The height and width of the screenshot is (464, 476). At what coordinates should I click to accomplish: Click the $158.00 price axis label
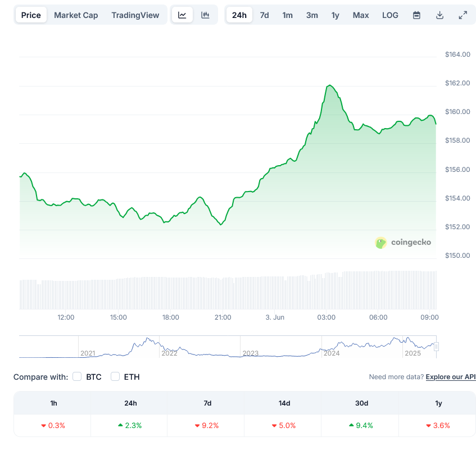click(x=457, y=140)
